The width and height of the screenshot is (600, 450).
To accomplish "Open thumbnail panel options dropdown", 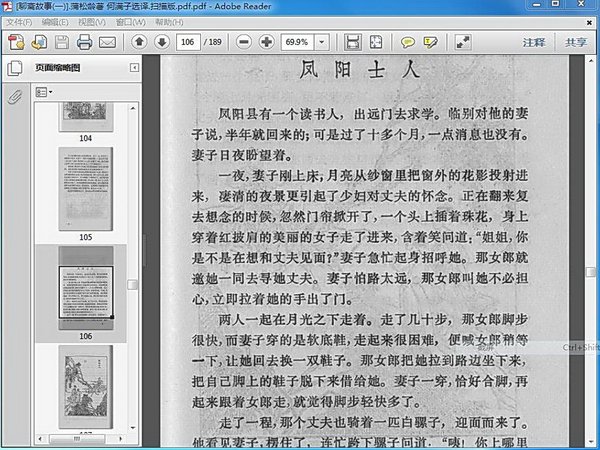I will click(45, 91).
